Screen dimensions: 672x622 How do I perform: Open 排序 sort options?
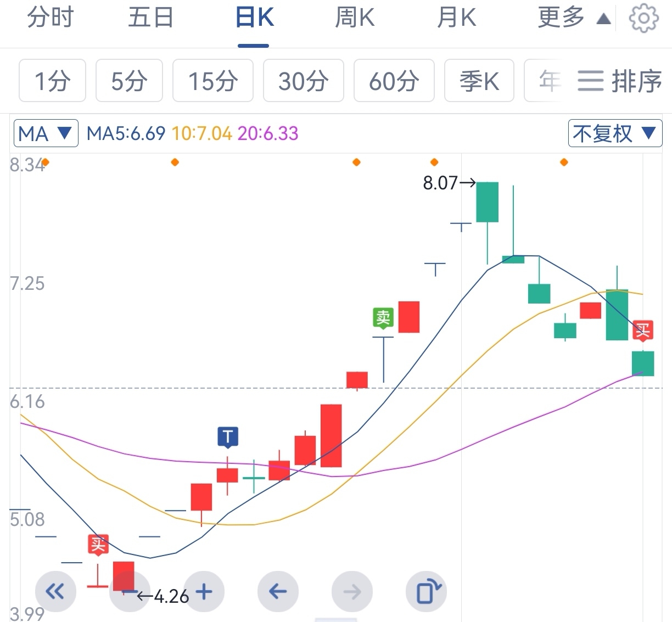click(619, 81)
